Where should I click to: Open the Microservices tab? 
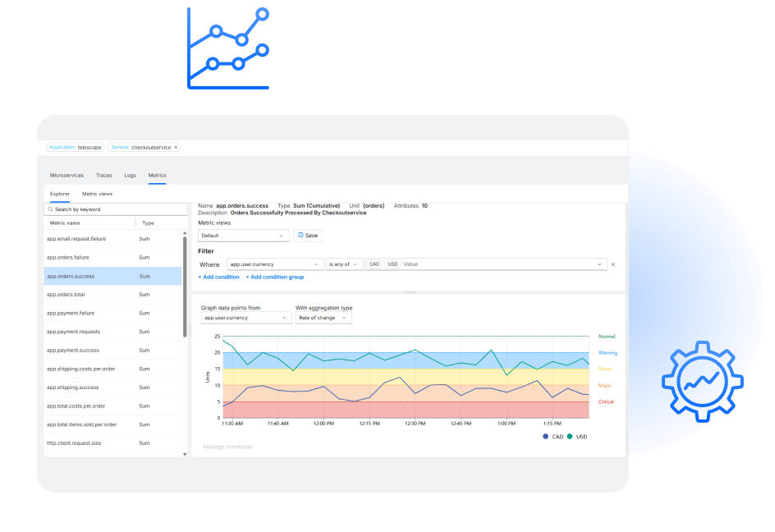[x=66, y=176]
